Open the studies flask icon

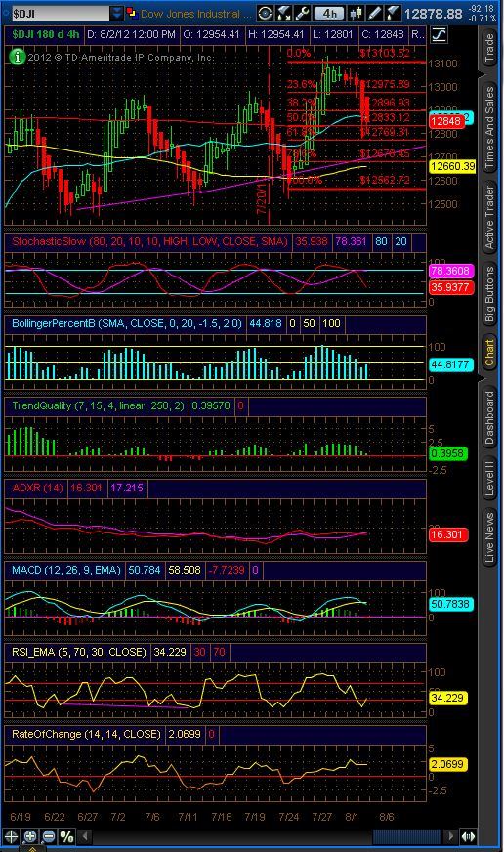point(392,13)
